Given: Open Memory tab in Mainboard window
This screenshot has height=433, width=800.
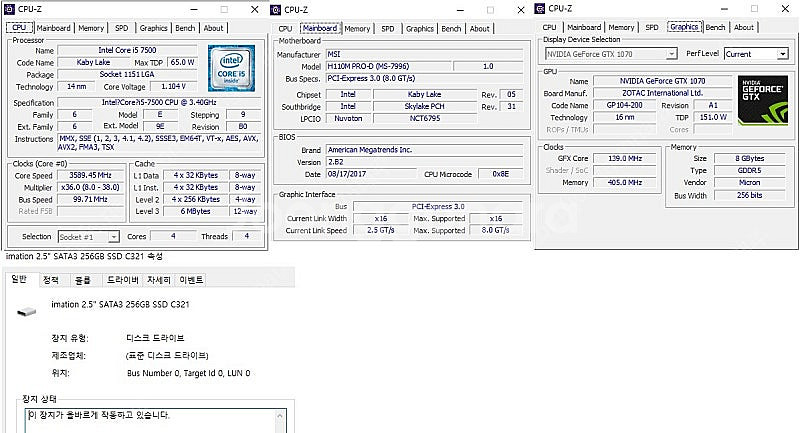Looking at the screenshot, I should (x=357, y=29).
